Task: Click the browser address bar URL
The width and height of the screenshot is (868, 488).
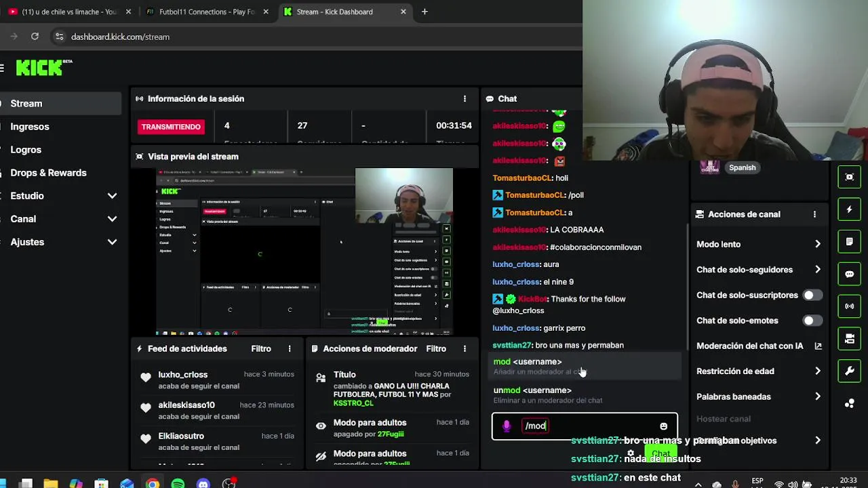Action: point(120,37)
